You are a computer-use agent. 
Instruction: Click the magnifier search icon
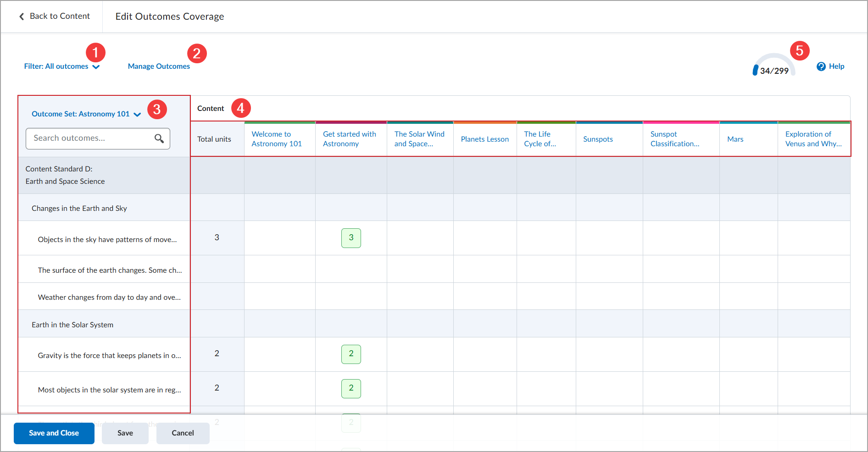tap(159, 138)
